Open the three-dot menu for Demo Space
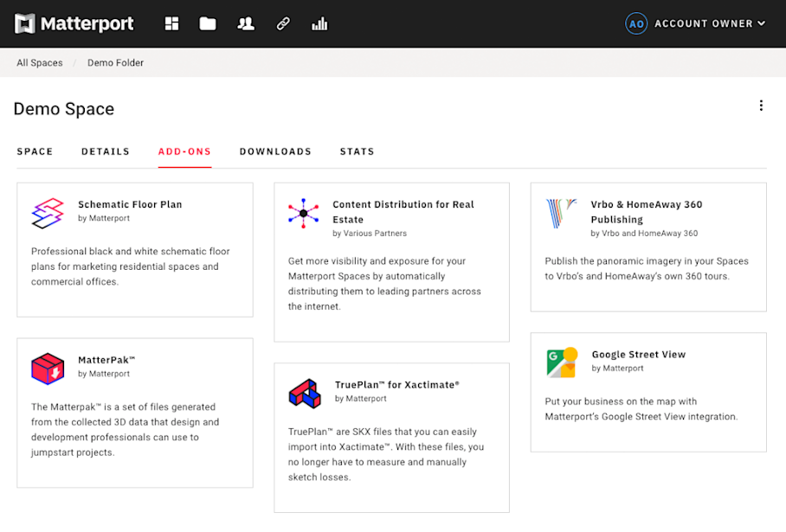786x532 pixels. (761, 106)
